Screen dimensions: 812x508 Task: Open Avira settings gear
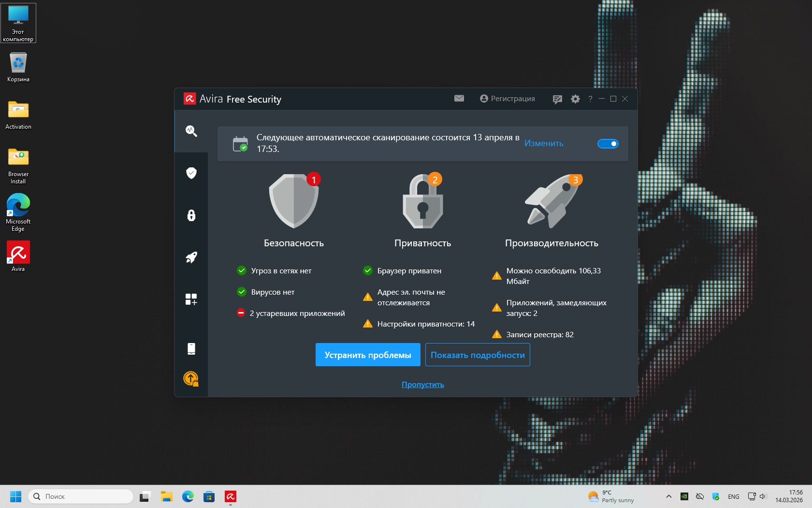pyautogui.click(x=575, y=99)
